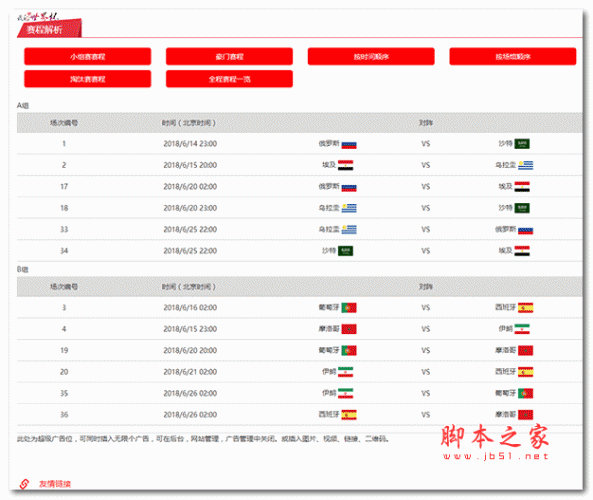Screen dimensions: 593x500
Task: Click the Uruguay flag in match 2 row
Action: tap(526, 165)
